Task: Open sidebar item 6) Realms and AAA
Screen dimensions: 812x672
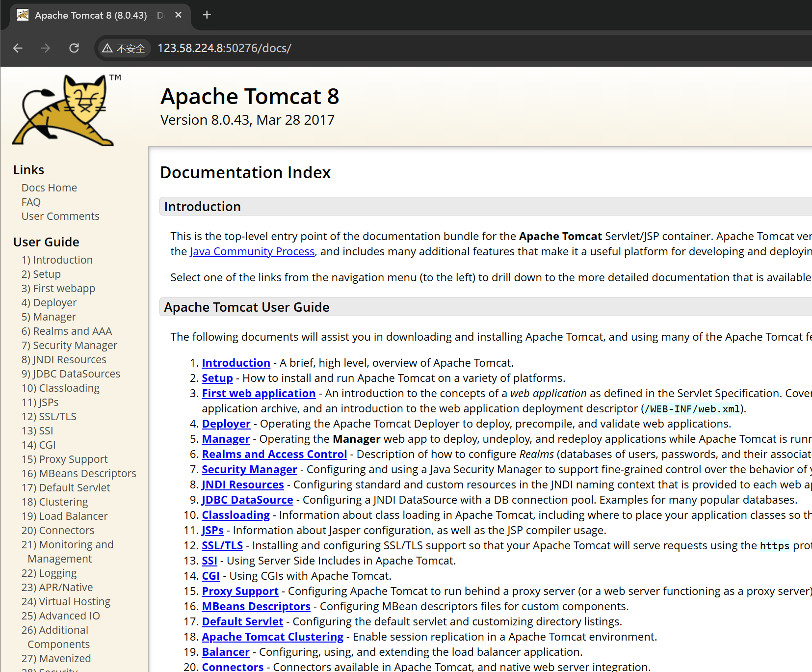Action: (x=67, y=331)
